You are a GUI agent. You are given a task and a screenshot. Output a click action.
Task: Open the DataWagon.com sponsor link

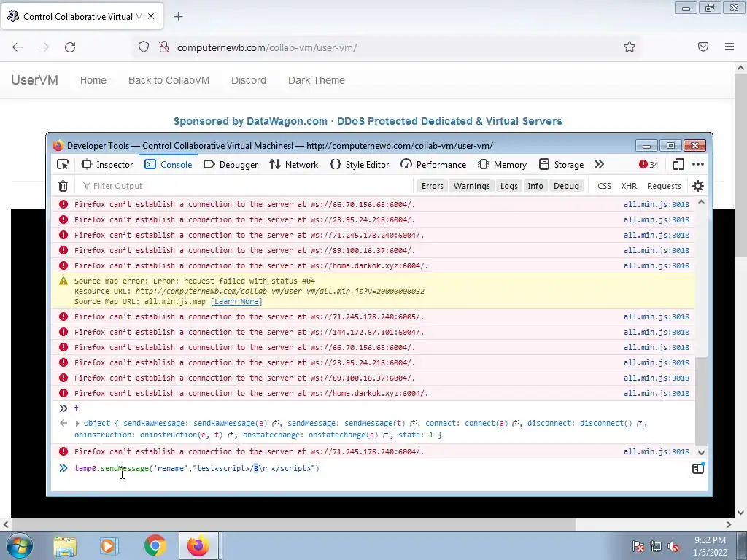(368, 121)
